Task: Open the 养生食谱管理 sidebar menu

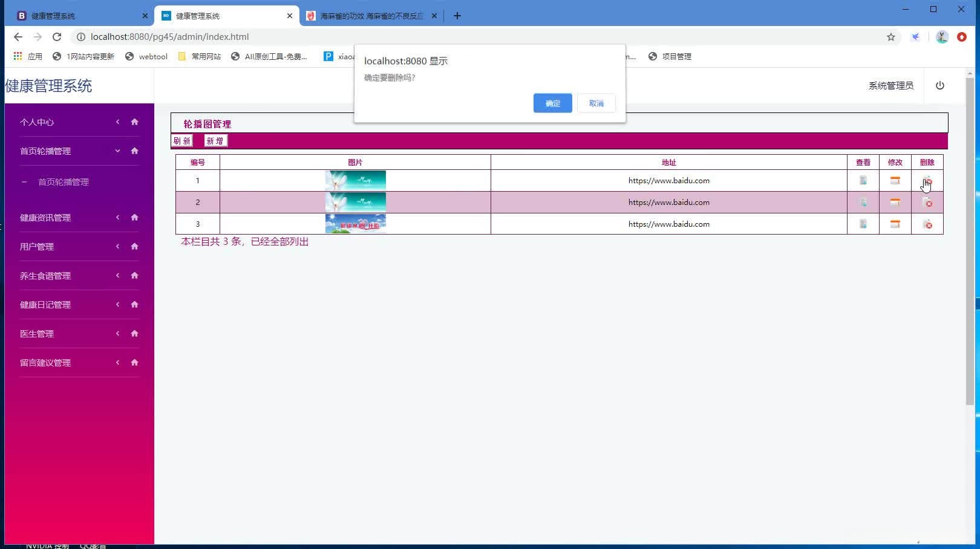Action: [45, 276]
